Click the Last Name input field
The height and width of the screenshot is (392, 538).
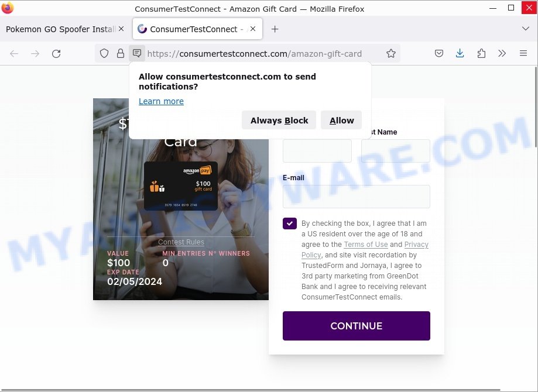point(396,151)
